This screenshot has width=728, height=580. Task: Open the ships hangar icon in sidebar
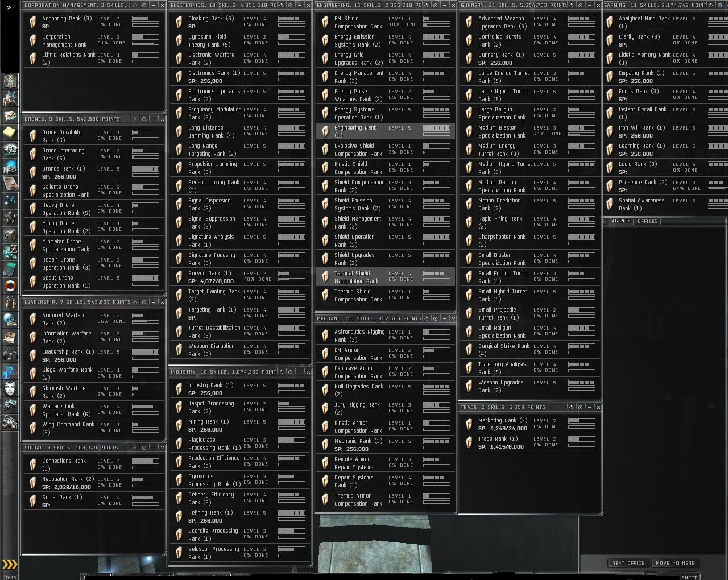coord(10,405)
